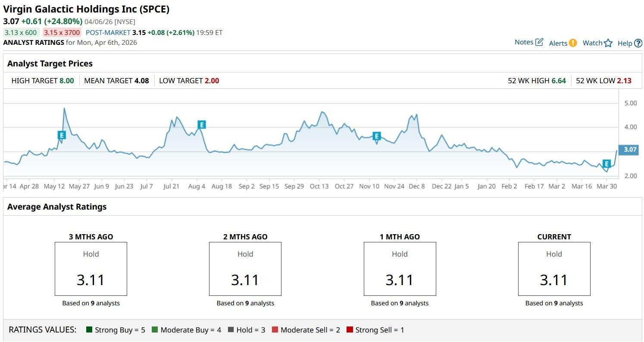Viewport: 644px width, 342px height.
Task: Click the Average Analyst Ratings heading
Action: 57,207
